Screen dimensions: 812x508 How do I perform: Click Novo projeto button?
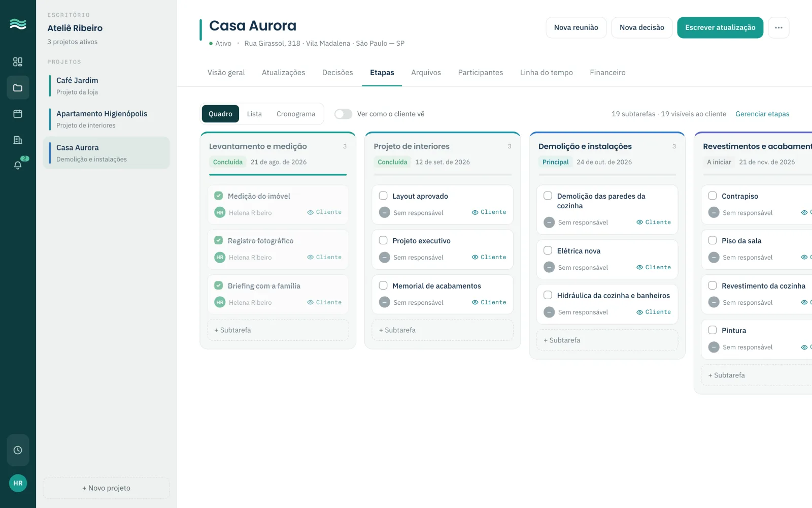107,488
